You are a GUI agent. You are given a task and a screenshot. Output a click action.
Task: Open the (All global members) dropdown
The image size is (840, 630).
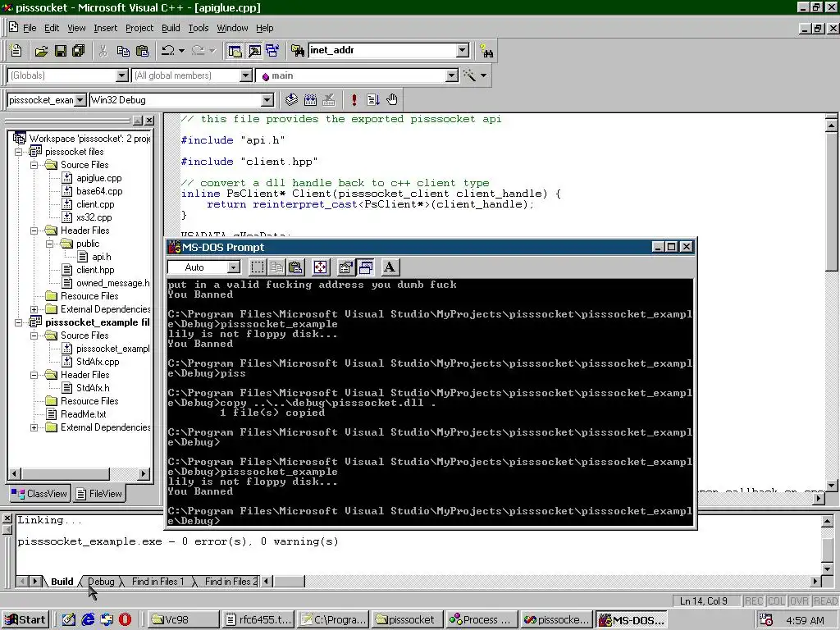(245, 75)
